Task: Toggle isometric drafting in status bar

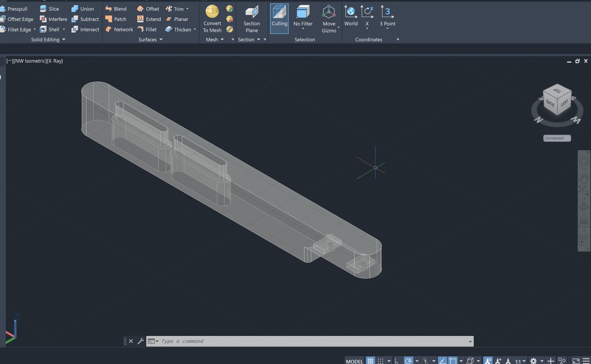Action: coord(426,361)
